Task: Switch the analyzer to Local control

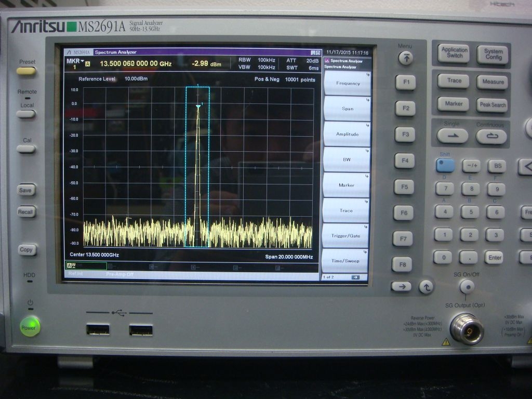Action: pos(26,114)
